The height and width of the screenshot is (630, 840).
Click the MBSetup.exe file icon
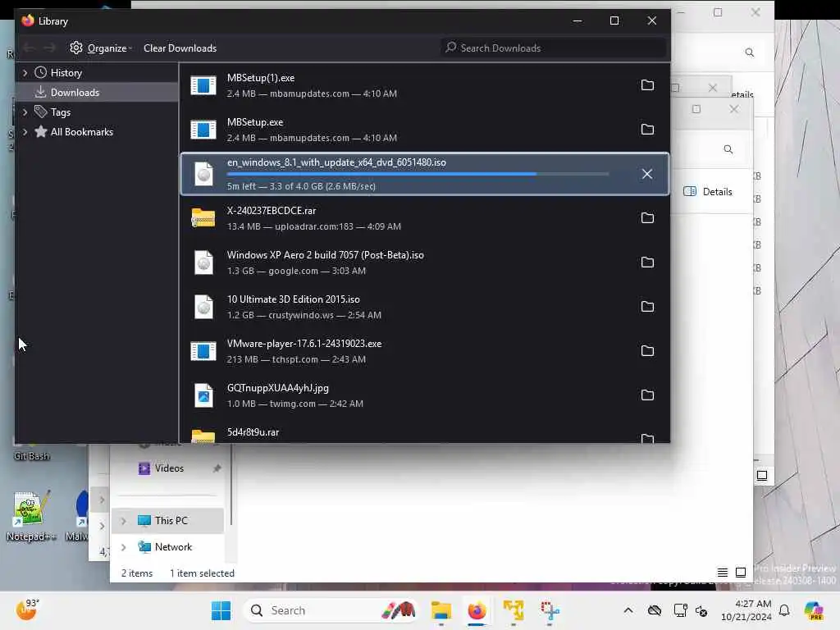[x=203, y=130]
